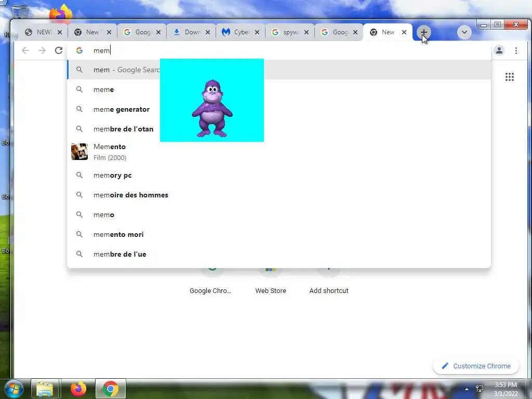
Task: Select the 'memento mori' suggestion
Action: pos(279,234)
